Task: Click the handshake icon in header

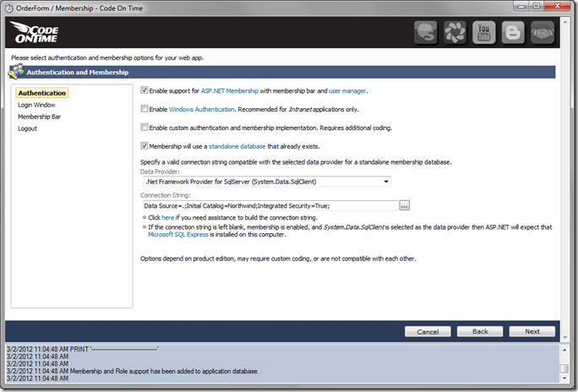Action: click(x=542, y=32)
